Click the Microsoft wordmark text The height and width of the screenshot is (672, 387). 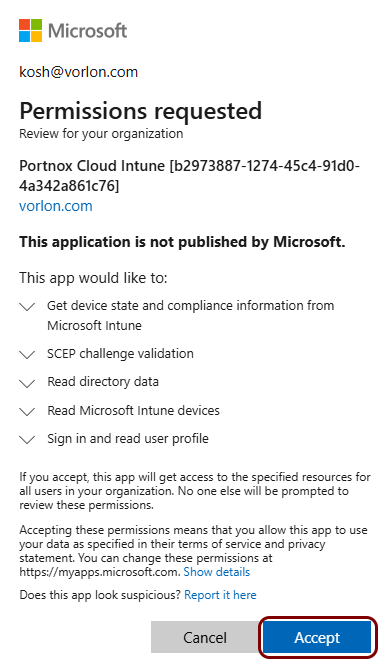pos(87,31)
